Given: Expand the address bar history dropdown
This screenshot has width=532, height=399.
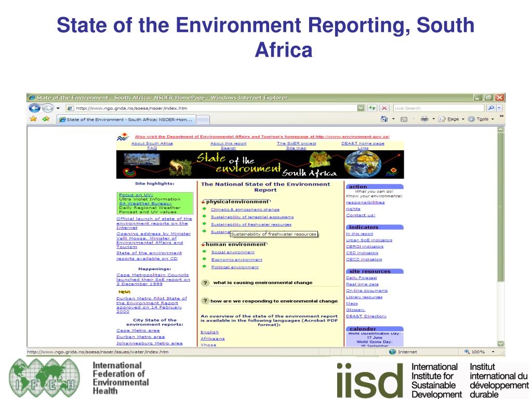Looking at the screenshot, I should 361,108.
